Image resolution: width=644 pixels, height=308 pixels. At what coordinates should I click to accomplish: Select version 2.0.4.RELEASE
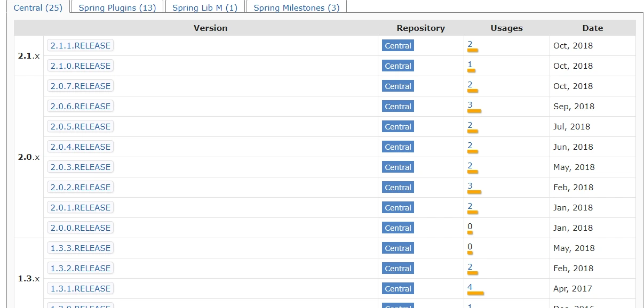(81, 147)
